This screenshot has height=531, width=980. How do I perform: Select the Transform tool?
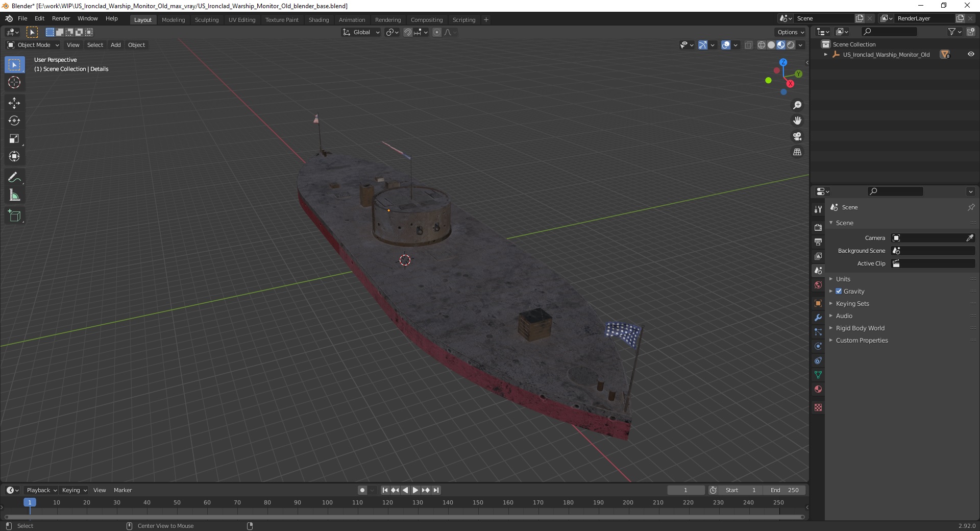[14, 157]
